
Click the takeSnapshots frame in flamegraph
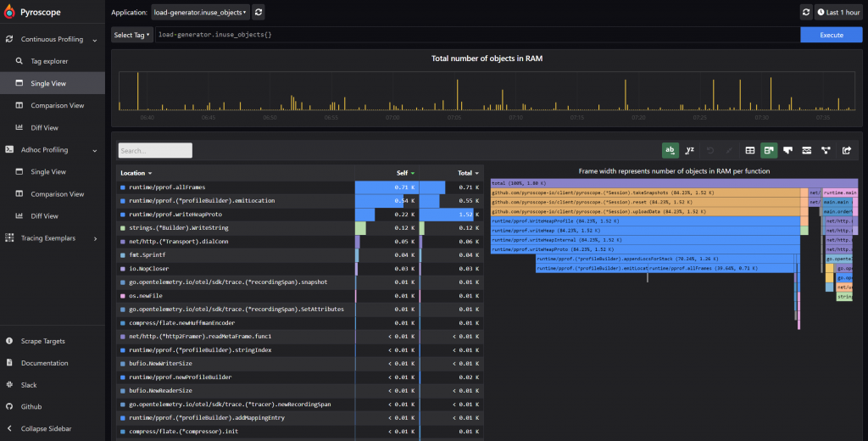point(645,193)
